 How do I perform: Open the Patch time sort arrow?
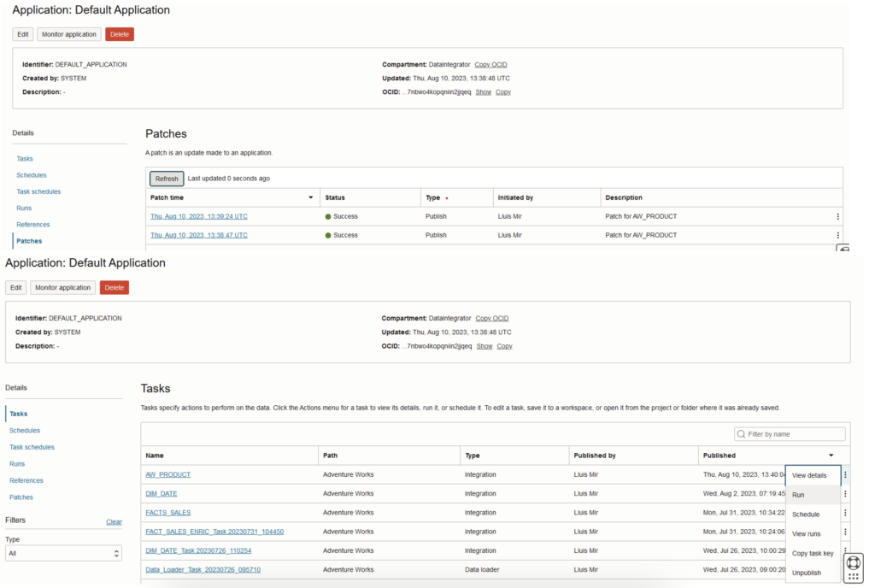(309, 197)
